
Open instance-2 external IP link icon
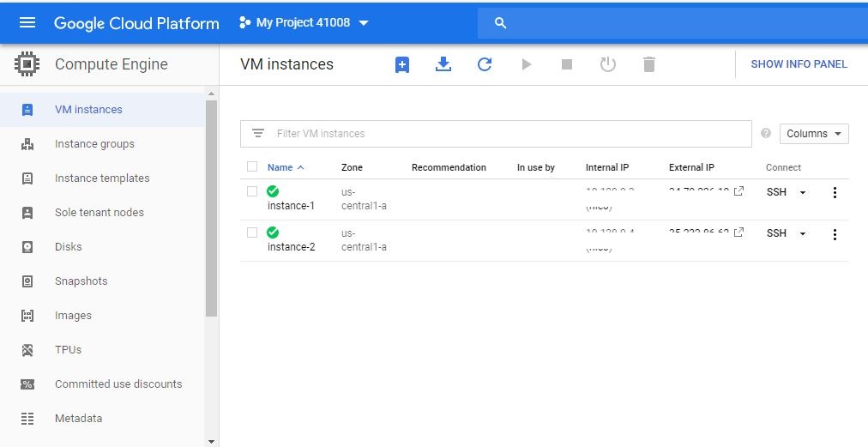pos(738,233)
